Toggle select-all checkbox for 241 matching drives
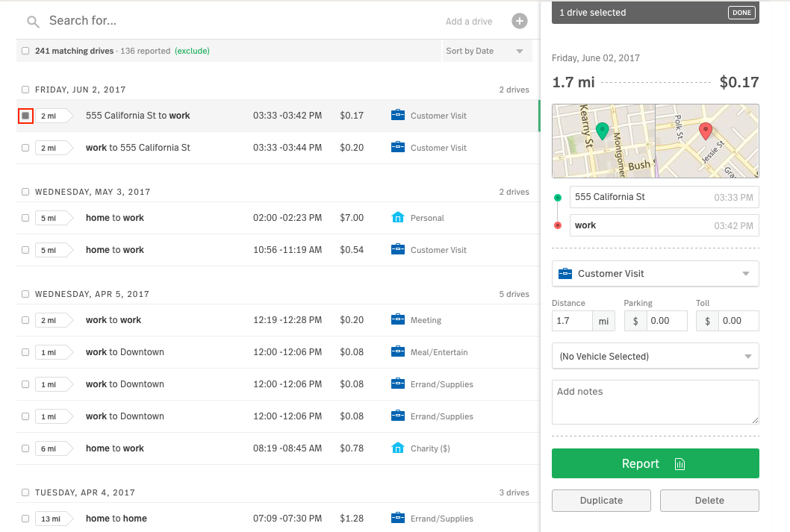790x532 pixels. tap(25, 51)
